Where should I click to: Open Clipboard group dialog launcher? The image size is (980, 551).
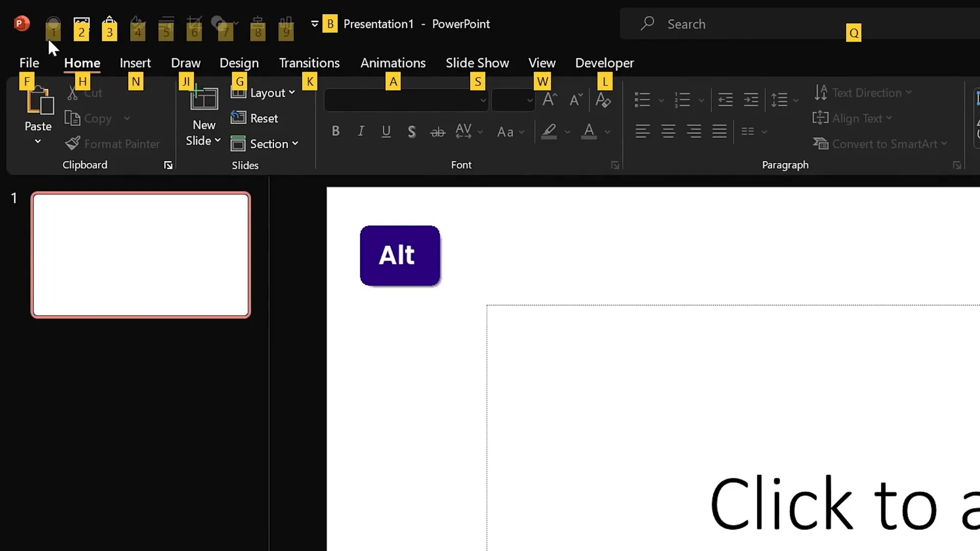tap(168, 165)
